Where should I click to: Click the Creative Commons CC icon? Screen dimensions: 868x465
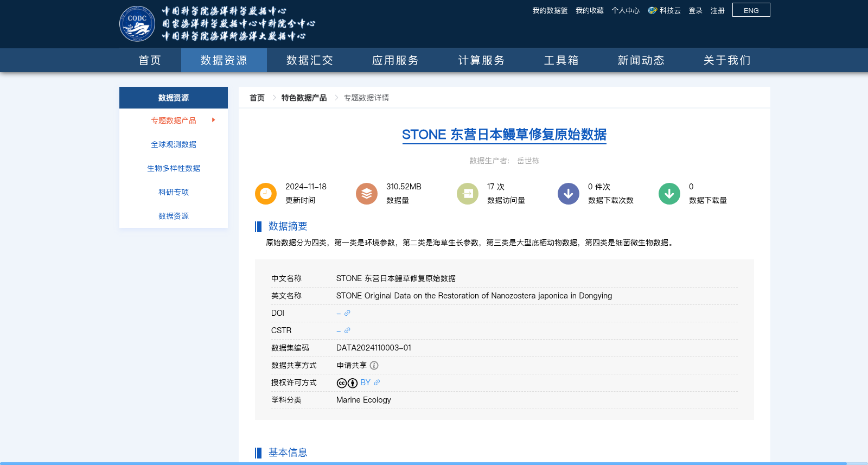coord(342,383)
